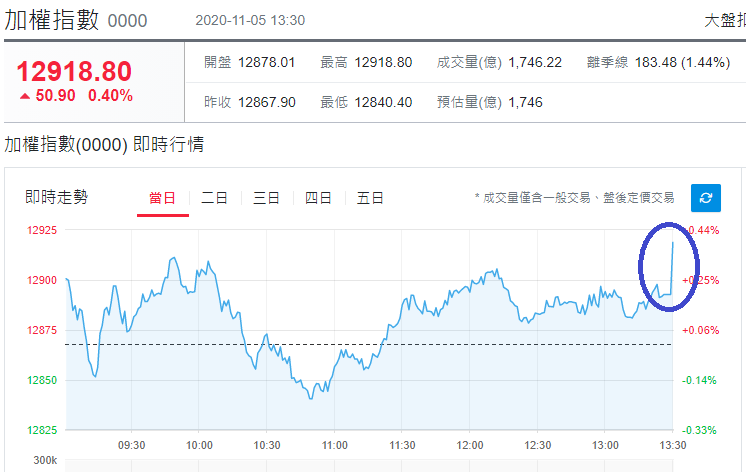Switch to the 二日 tab
The image size is (746, 472).
pyautogui.click(x=214, y=198)
